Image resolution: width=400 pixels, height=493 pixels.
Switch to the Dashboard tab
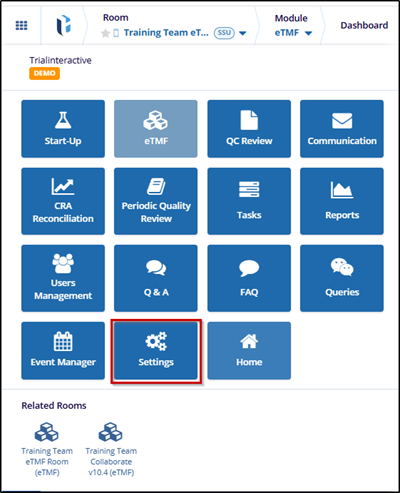coord(364,25)
